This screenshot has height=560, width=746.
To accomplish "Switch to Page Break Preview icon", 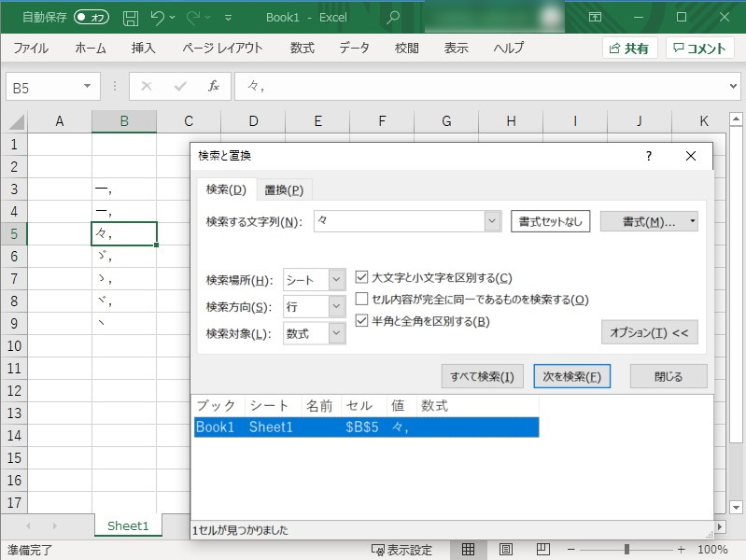I will [542, 550].
